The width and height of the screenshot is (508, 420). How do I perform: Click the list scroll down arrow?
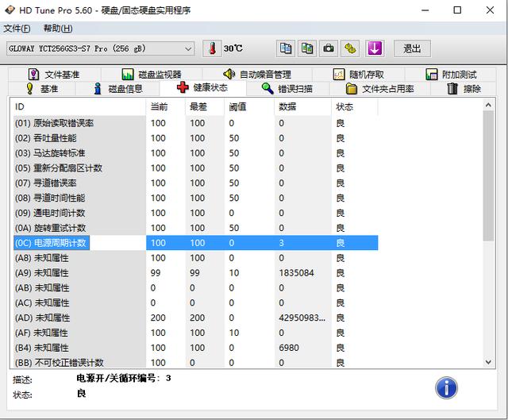point(488,362)
